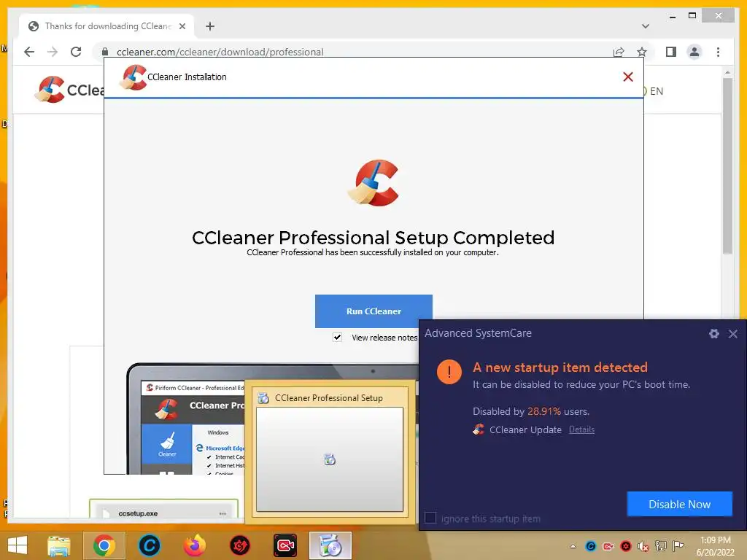Select the Thanks for downloading CCleaner tab

click(107, 26)
